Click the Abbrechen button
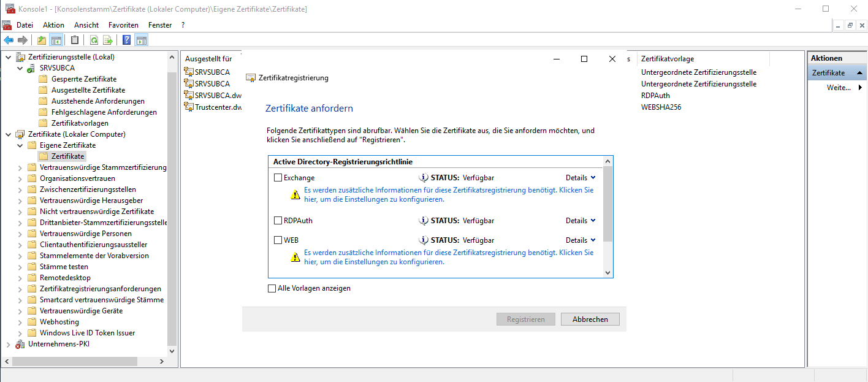 [x=590, y=319]
